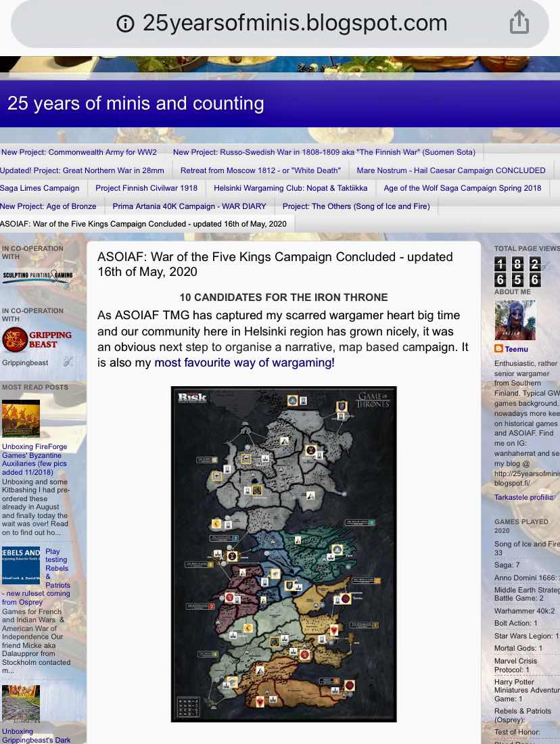This screenshot has width=560, height=744.
Task: Tap the wrench edit icon beside Grippingbeast
Action: point(68,362)
